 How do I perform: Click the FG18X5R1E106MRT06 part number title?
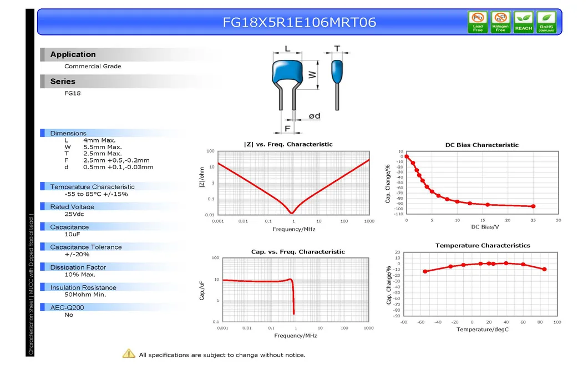[300, 22]
